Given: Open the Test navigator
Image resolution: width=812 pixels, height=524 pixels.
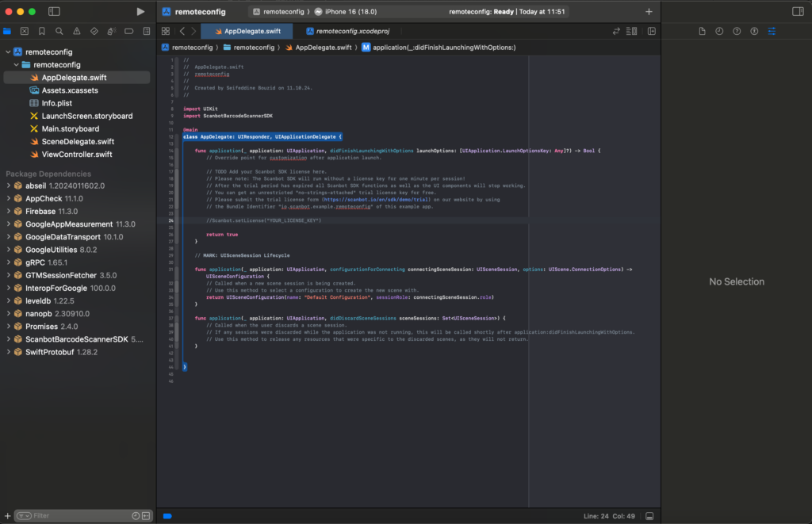Looking at the screenshot, I should [x=94, y=31].
